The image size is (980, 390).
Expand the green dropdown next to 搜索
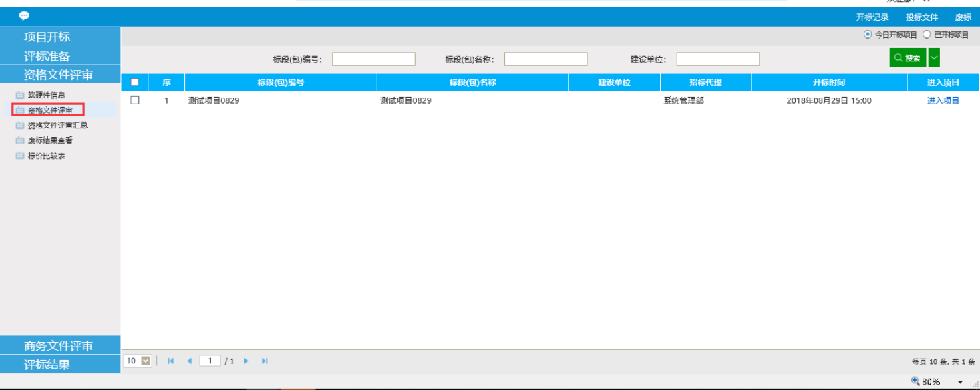(934, 58)
